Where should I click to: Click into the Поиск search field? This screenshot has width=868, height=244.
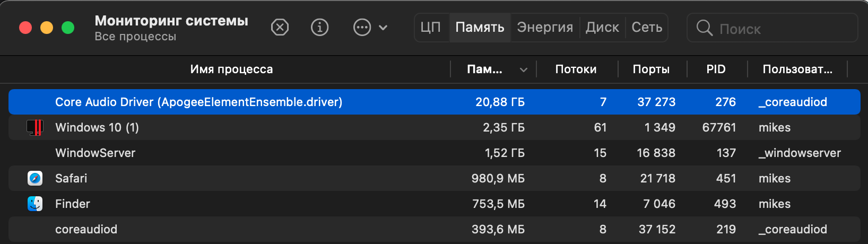tap(772, 28)
